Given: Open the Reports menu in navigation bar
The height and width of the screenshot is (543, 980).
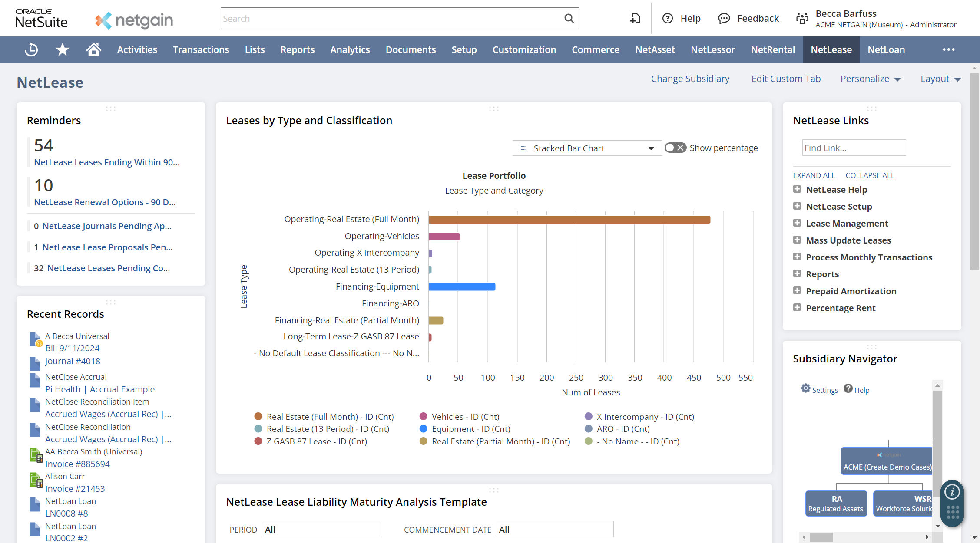Looking at the screenshot, I should 297,49.
